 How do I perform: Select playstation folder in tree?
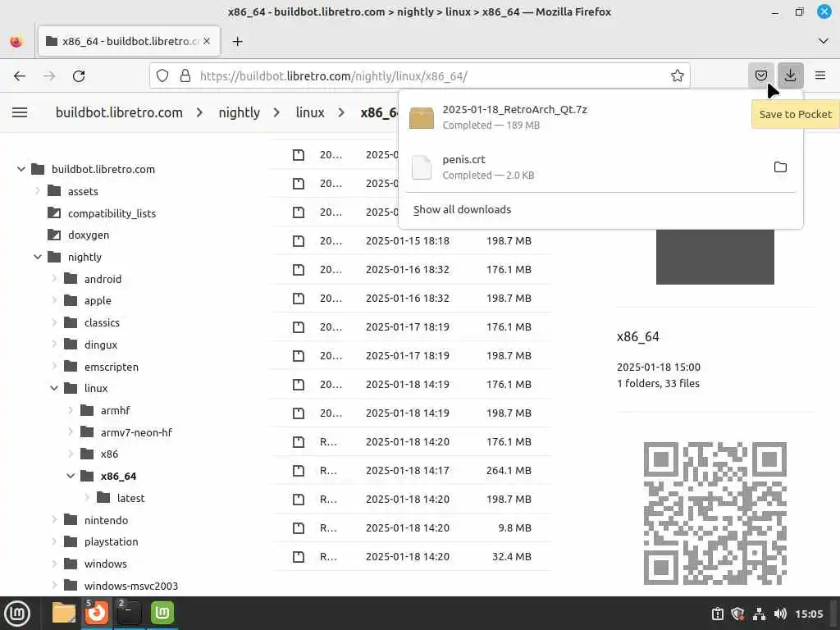[111, 541]
